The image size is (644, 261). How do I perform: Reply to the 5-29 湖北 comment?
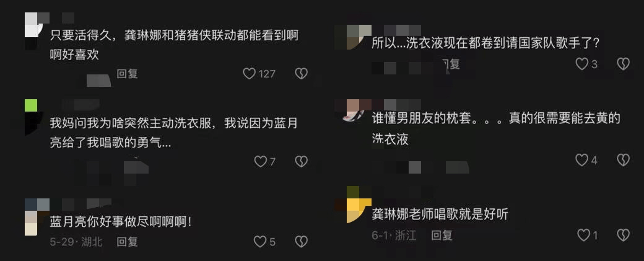coord(128,242)
